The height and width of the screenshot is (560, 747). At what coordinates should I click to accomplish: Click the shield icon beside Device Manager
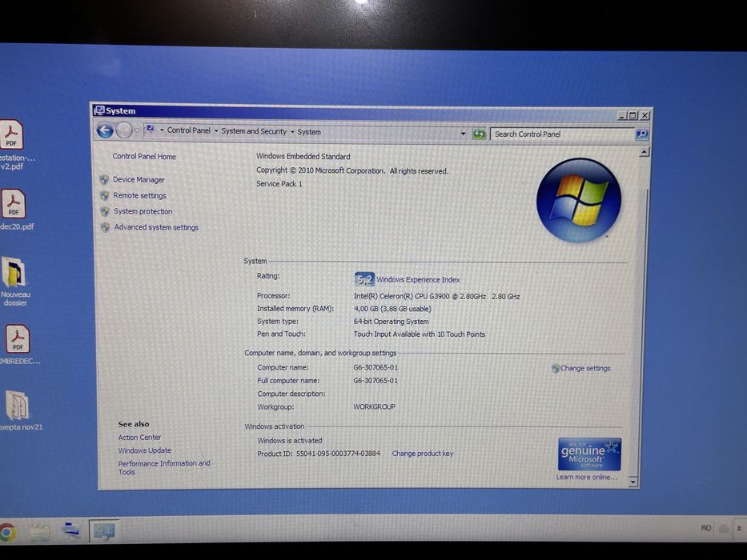coord(104,179)
